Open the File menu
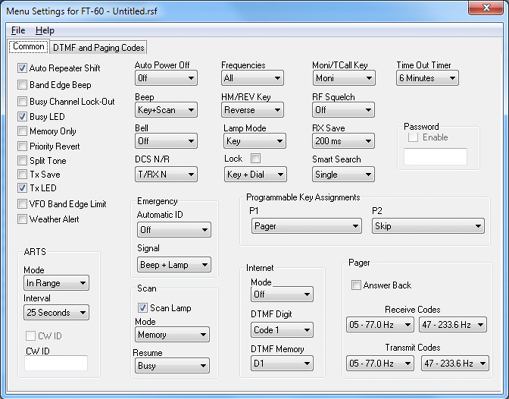 [x=18, y=30]
